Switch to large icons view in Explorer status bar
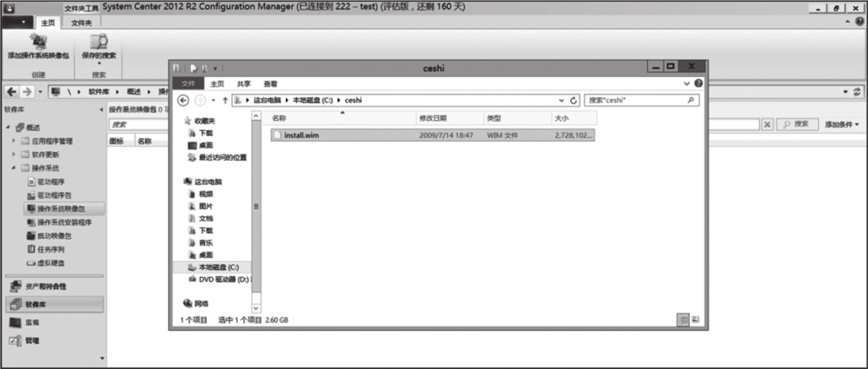Image resolution: width=868 pixels, height=369 pixels. [695, 320]
